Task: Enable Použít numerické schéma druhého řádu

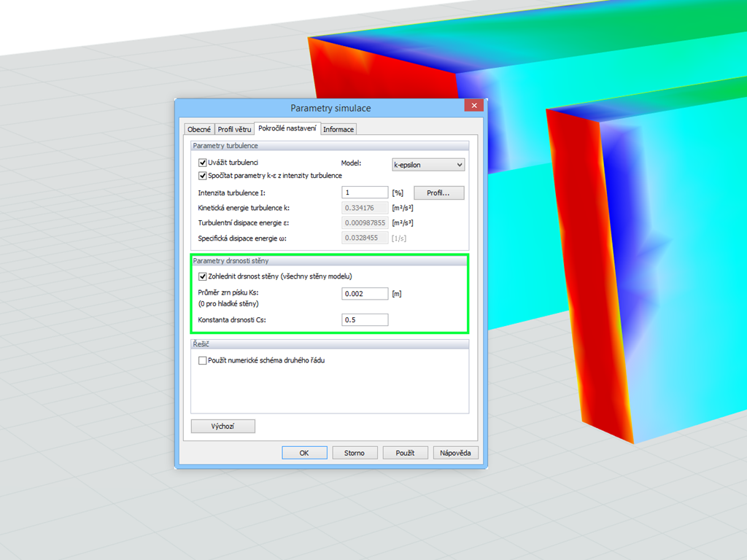Action: pos(202,359)
